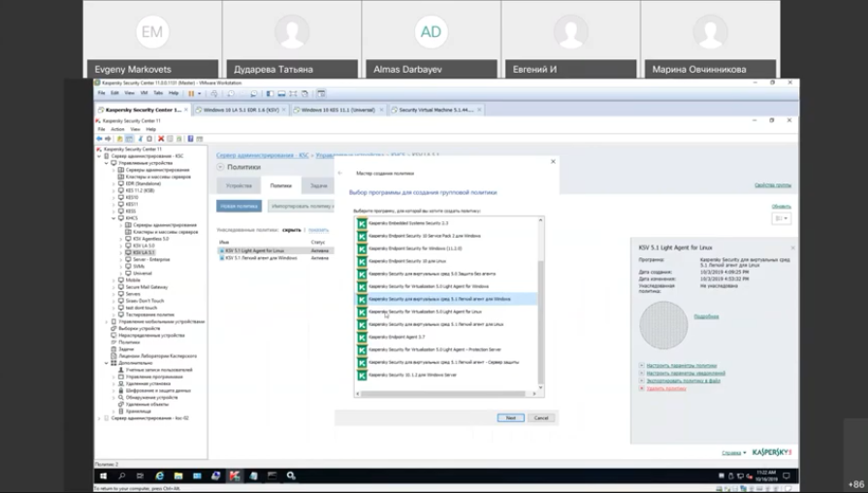Click Импортировать политику button

pos(302,206)
